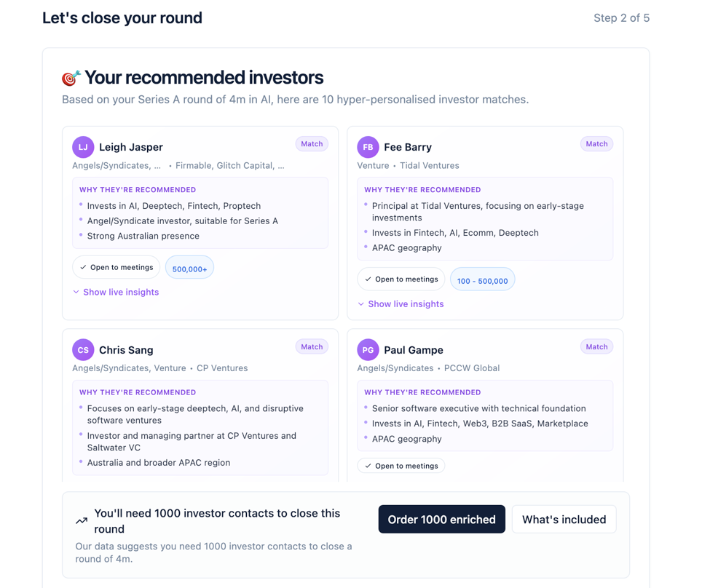Screen dimensions: 702x588
Task: Click the target emoji beside recommended investors
Action: pos(71,78)
